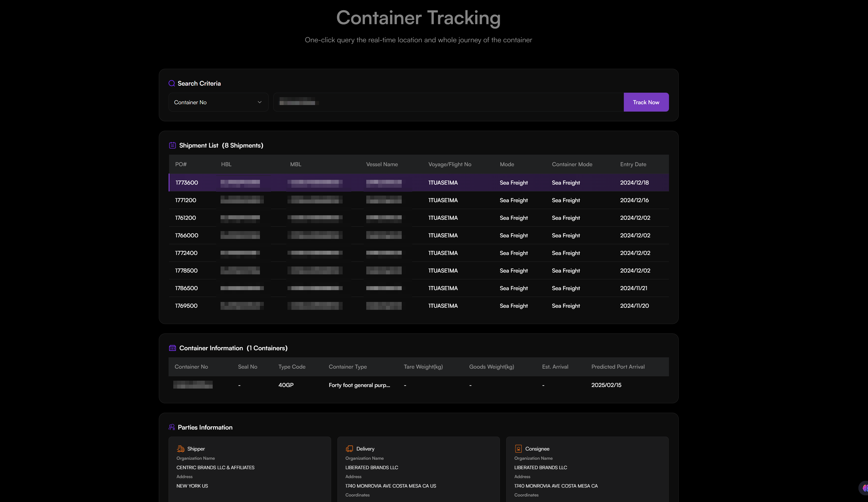Click the Predicted Port Arrival date 2025/02/15
Screen dimensions: 868x502
pyautogui.click(x=606, y=385)
